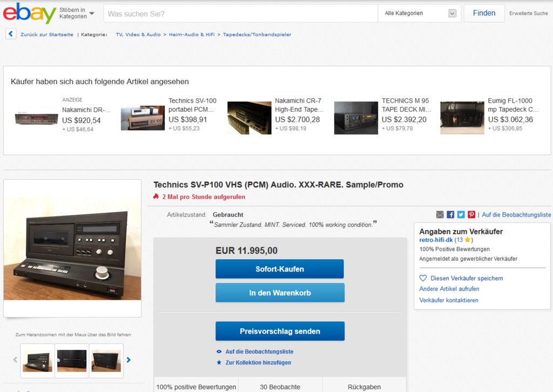
Task: Click in the 'Was suchen Sie?' search field
Action: coord(240,13)
